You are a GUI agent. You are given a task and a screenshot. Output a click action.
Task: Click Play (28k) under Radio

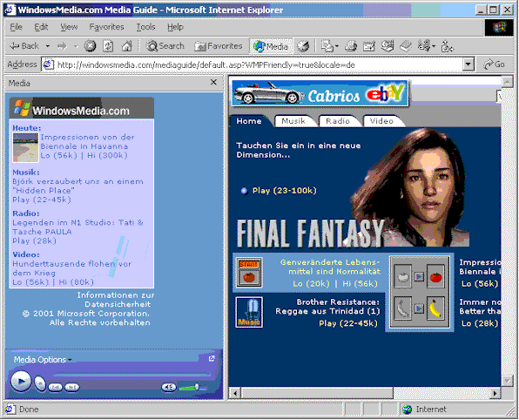click(35, 240)
